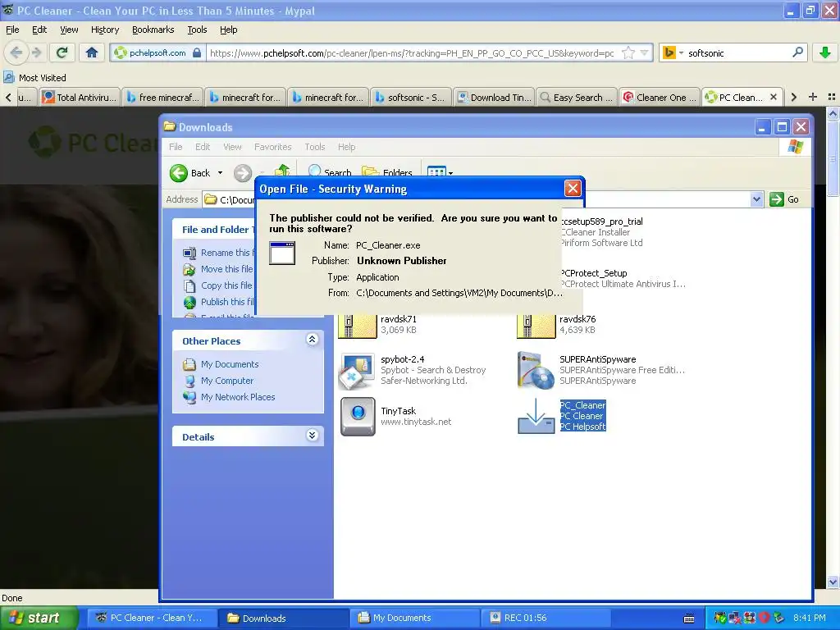The width and height of the screenshot is (840, 630).
Task: Click the search magnifier in the search box
Action: 797,52
